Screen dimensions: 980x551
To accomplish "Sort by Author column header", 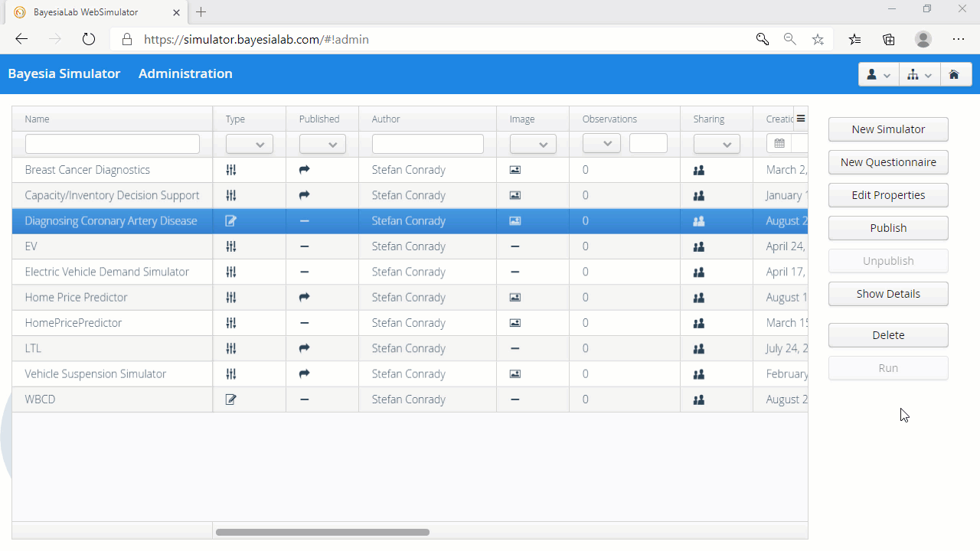I will point(428,119).
